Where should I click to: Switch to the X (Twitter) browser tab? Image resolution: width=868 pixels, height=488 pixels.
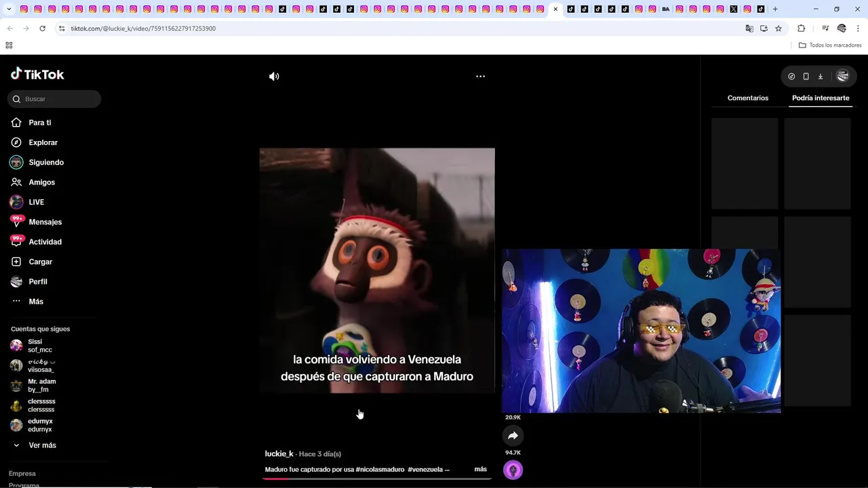pos(734,9)
